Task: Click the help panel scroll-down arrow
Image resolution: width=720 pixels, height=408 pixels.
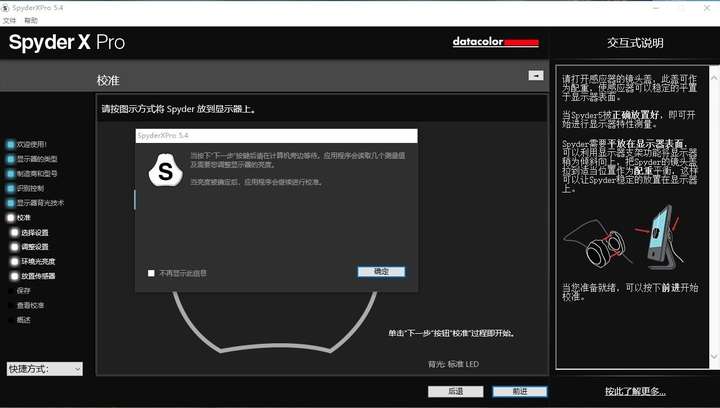Action: pyautogui.click(x=714, y=356)
